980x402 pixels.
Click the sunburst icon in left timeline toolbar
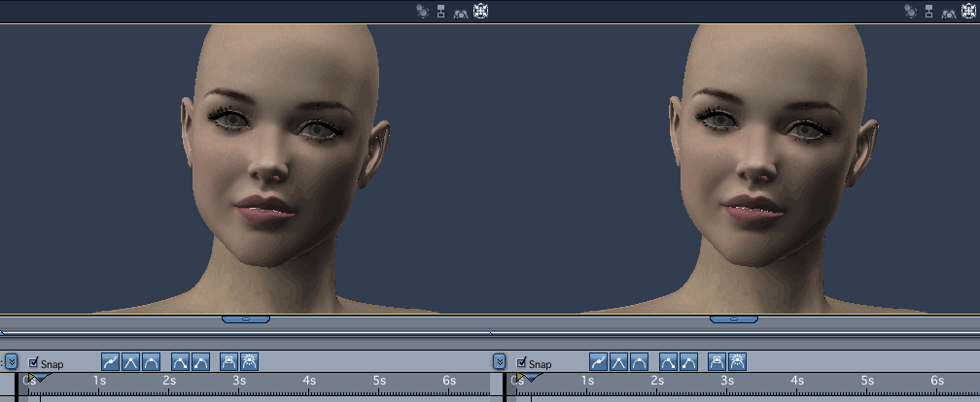coord(249,361)
